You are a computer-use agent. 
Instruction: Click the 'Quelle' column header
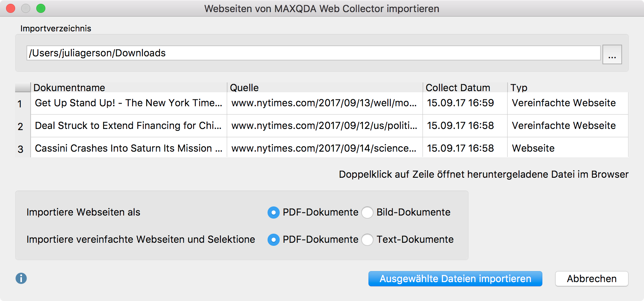pos(244,87)
